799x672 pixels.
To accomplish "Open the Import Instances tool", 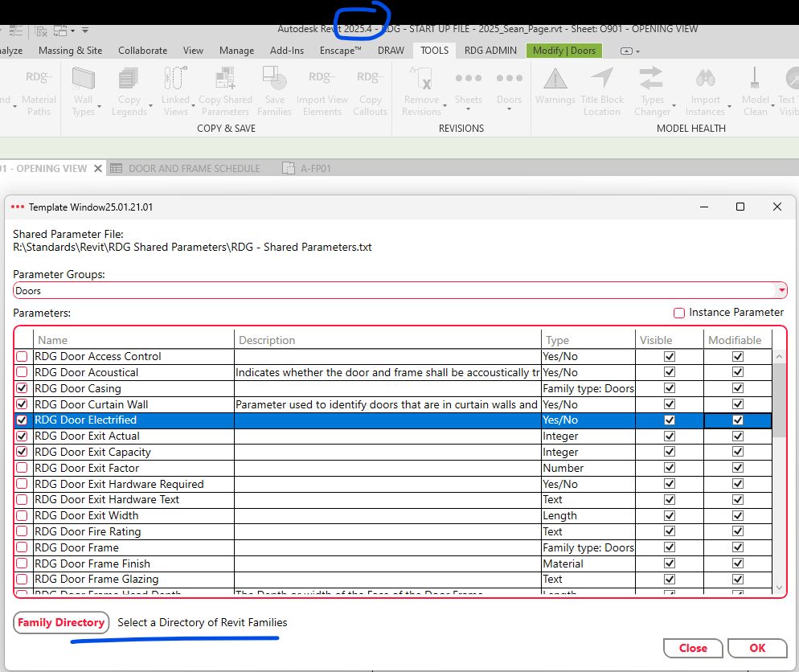I will [x=705, y=92].
